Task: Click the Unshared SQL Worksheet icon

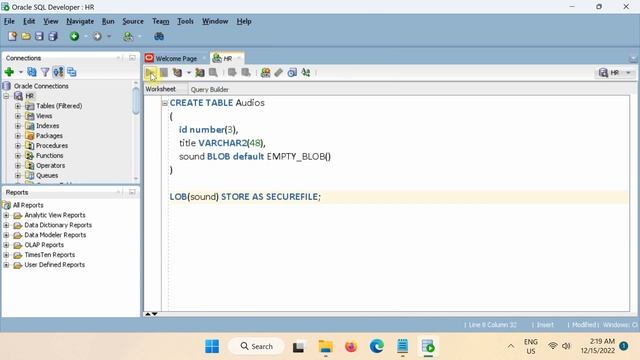Action: (265, 73)
